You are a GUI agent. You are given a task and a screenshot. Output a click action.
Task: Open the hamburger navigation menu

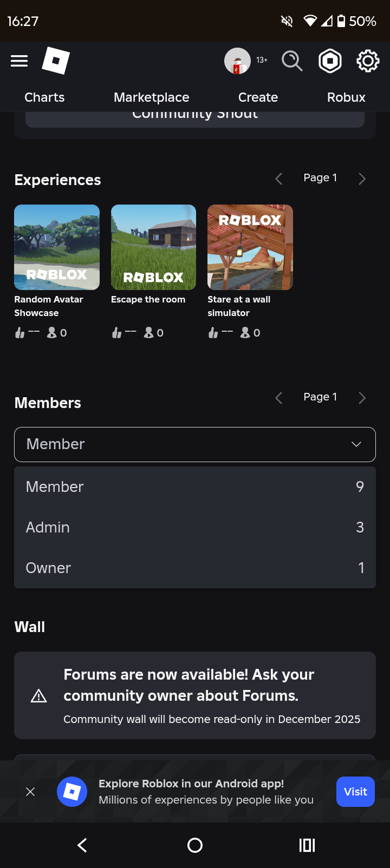tap(19, 61)
